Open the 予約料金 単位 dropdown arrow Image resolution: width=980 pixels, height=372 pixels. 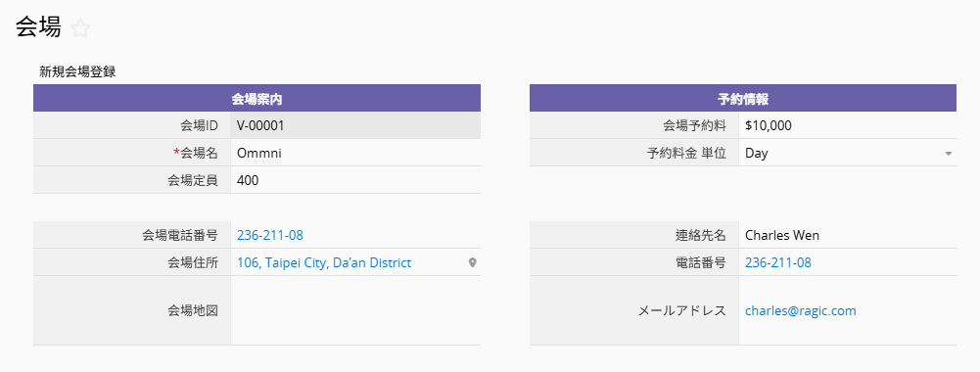[948, 153]
